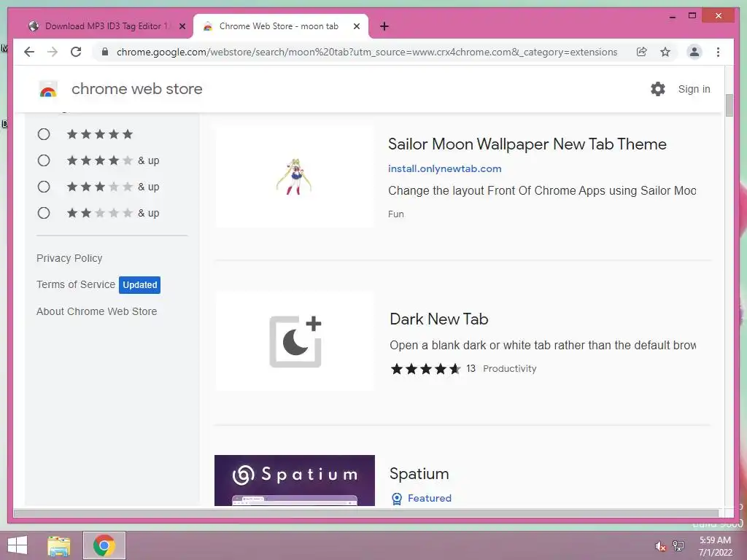Share this page using the share icon
This screenshot has height=560, width=747.
pos(642,52)
